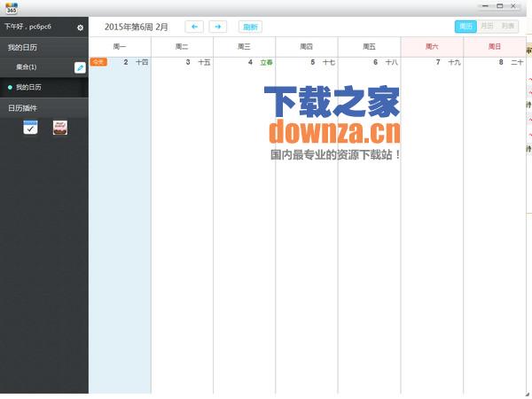Go to previous week with left arrow

click(x=194, y=27)
